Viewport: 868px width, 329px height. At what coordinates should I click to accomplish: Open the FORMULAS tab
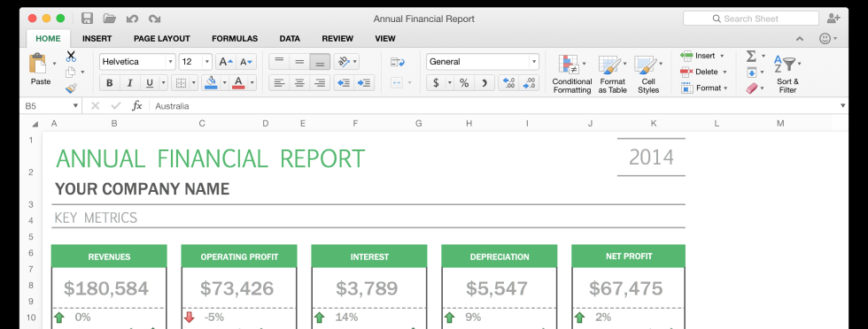coord(235,39)
